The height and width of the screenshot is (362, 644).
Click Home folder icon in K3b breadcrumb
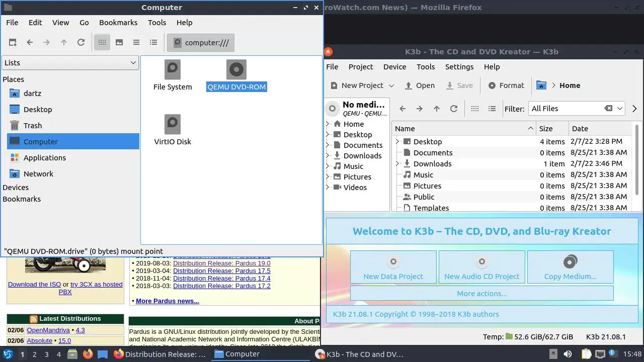(541, 85)
